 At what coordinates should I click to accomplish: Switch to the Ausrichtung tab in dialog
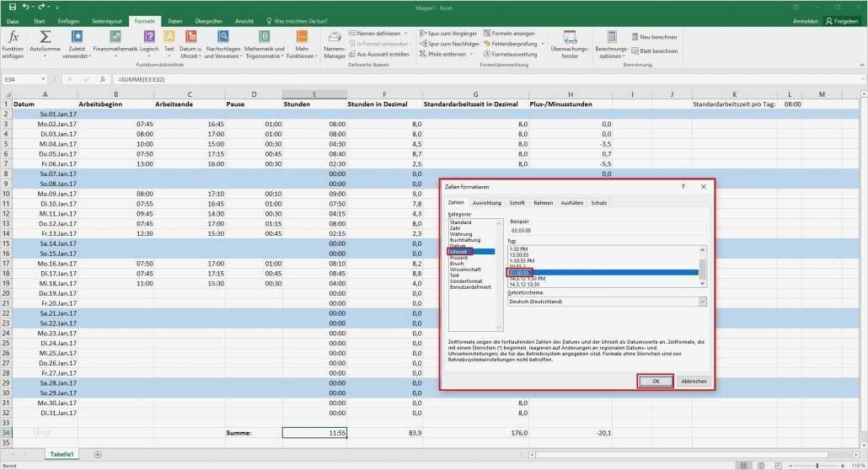click(486, 203)
